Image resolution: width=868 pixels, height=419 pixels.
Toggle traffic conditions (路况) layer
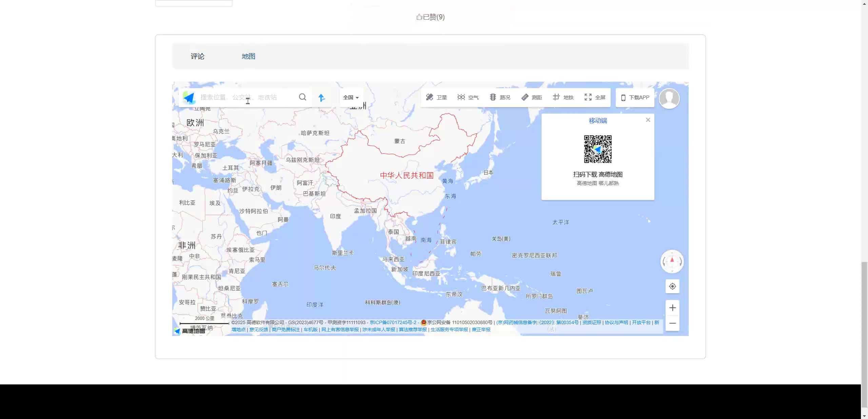pyautogui.click(x=500, y=98)
